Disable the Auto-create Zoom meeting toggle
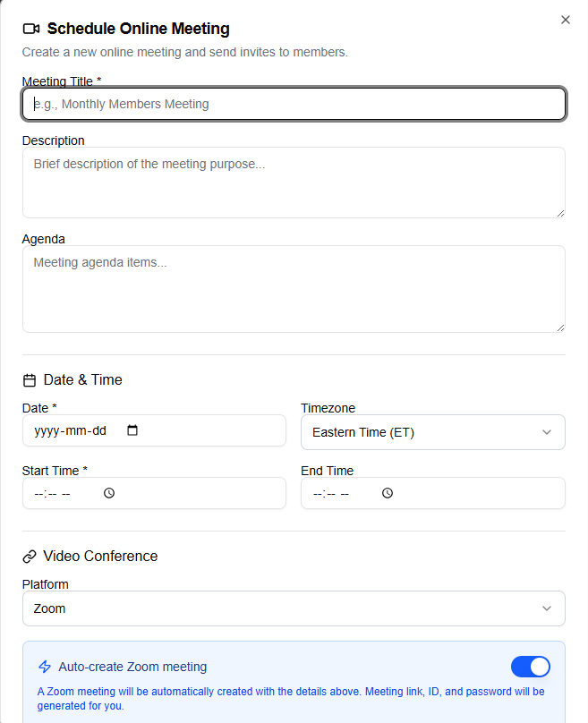The height and width of the screenshot is (723, 588). click(x=531, y=667)
